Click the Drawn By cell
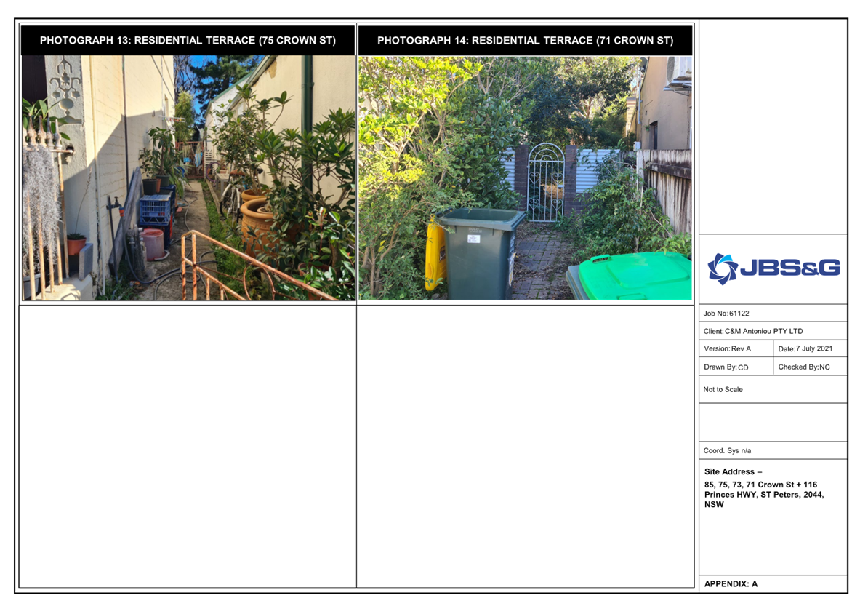This screenshot has width=868, height=614. (726, 367)
